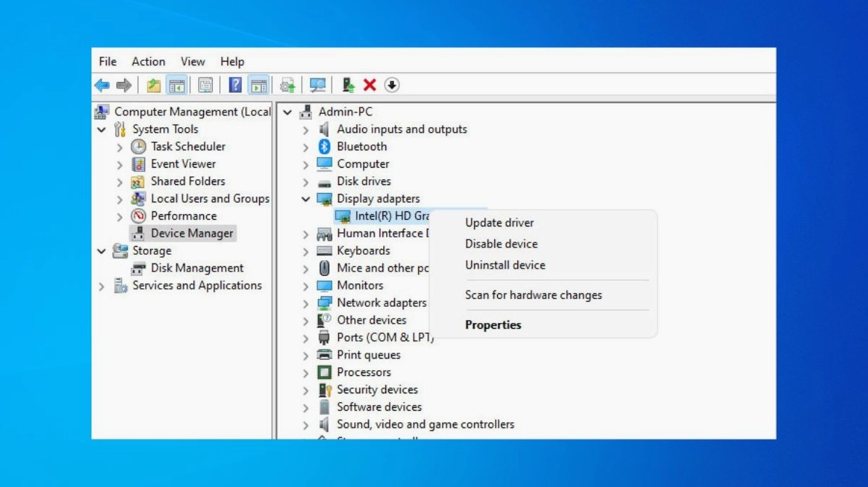868x487 pixels.
Task: Expand the Network adapters node
Action: [306, 303]
